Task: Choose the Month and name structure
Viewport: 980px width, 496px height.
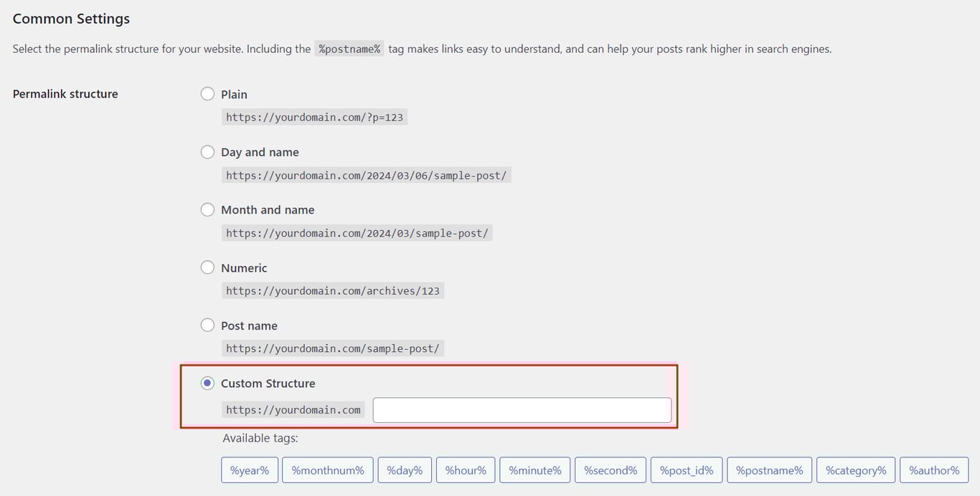Action: [207, 209]
